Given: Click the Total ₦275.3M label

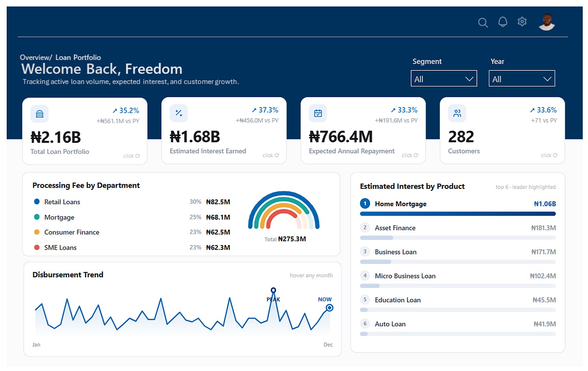Looking at the screenshot, I should pyautogui.click(x=285, y=239).
